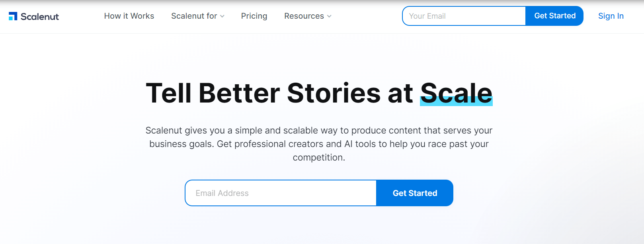Click the subheading paragraph about business goals
Screen dimensions: 644x244
[x=318, y=143]
